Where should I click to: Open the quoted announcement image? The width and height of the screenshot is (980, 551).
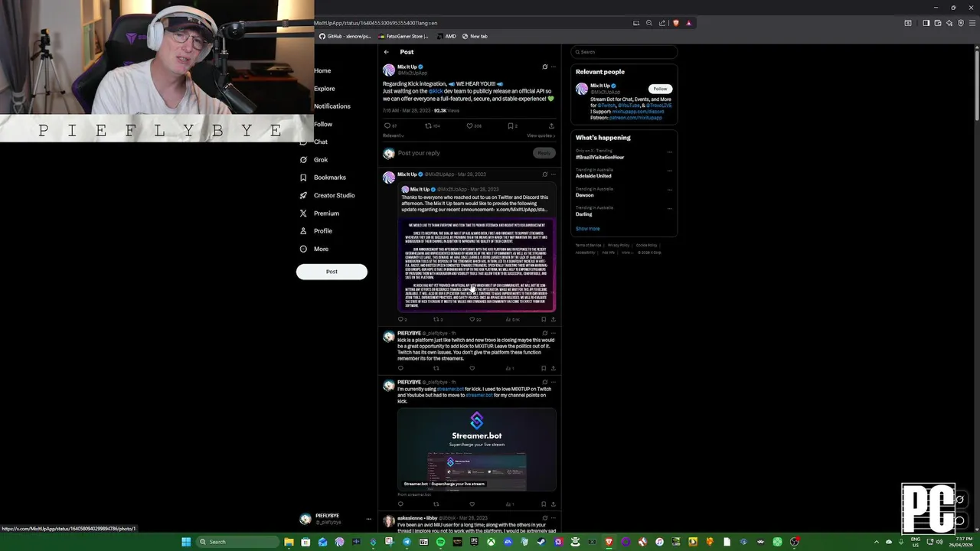(x=476, y=264)
